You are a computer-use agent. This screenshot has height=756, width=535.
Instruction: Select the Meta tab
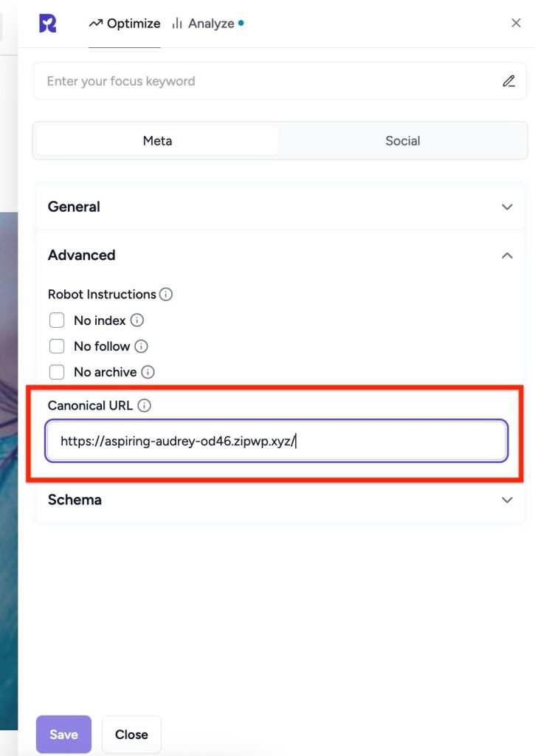click(x=157, y=140)
